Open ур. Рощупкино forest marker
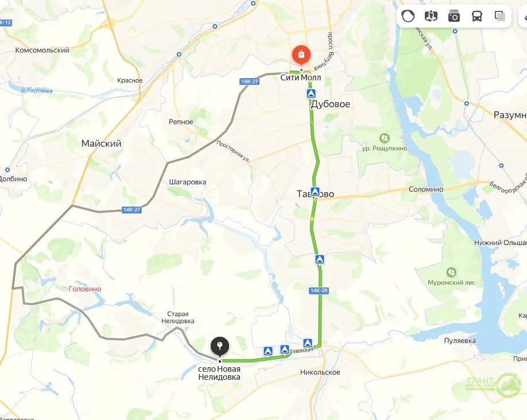 [385, 138]
